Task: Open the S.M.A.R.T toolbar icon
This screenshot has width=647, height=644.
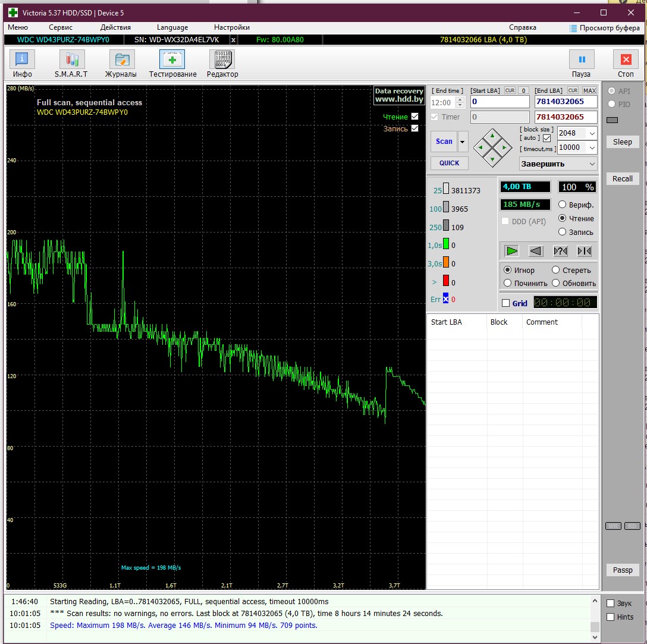Action: [x=71, y=59]
